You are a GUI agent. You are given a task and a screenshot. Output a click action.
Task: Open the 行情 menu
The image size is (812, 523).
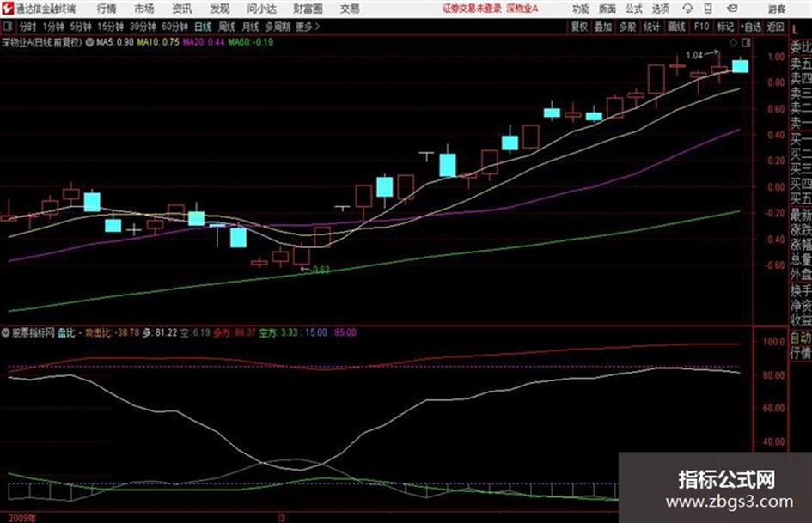coord(107,9)
